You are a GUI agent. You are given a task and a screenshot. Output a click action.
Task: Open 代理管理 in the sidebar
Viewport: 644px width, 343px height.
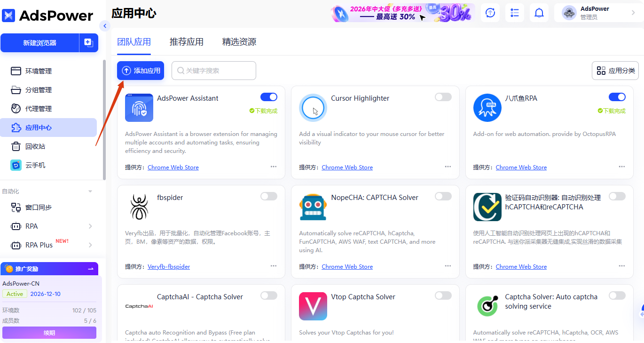click(39, 109)
